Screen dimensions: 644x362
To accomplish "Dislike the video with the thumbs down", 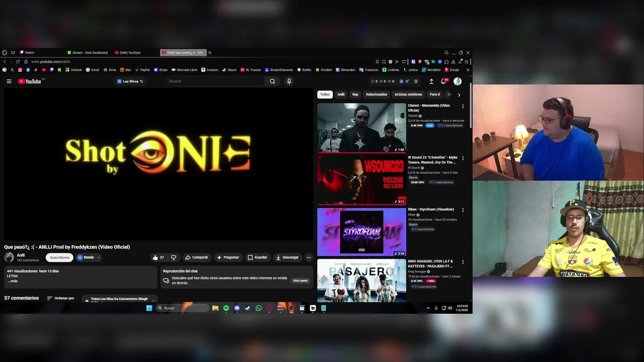I will click(174, 257).
